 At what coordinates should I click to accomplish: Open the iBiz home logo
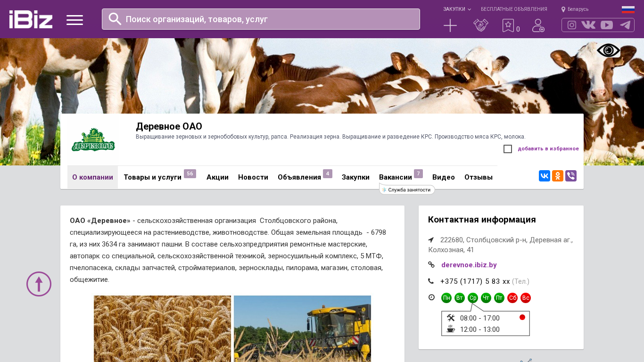[x=31, y=19]
